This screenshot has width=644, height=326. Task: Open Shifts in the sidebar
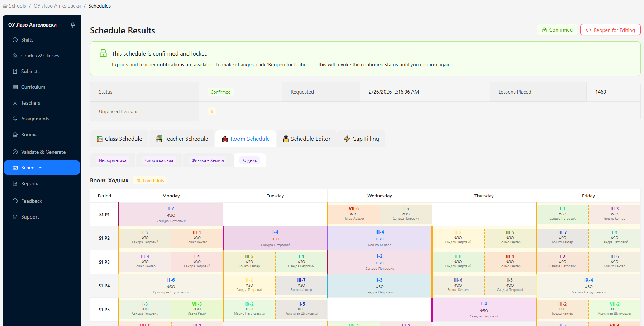(x=42, y=40)
